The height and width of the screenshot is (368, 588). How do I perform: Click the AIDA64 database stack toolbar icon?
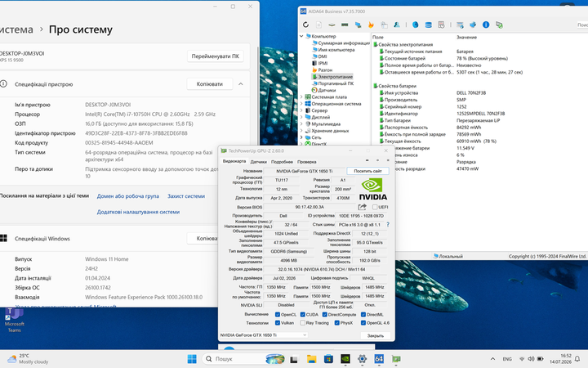(428, 25)
